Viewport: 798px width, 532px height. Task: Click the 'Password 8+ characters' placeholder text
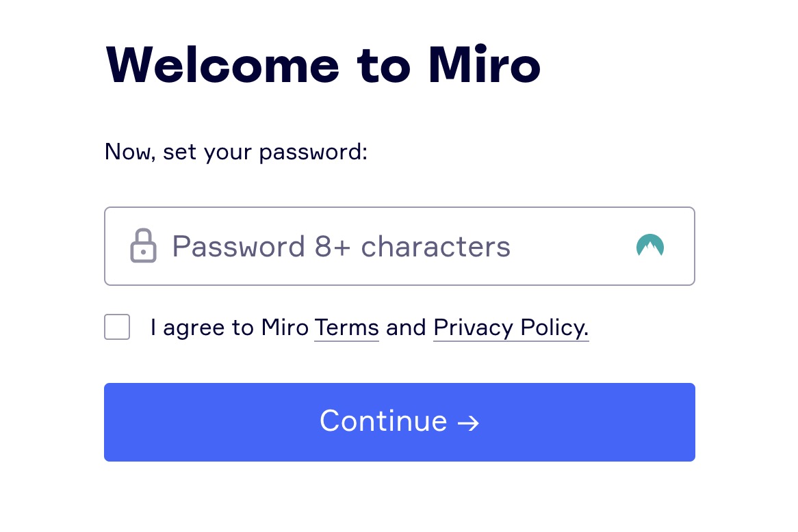tap(341, 247)
